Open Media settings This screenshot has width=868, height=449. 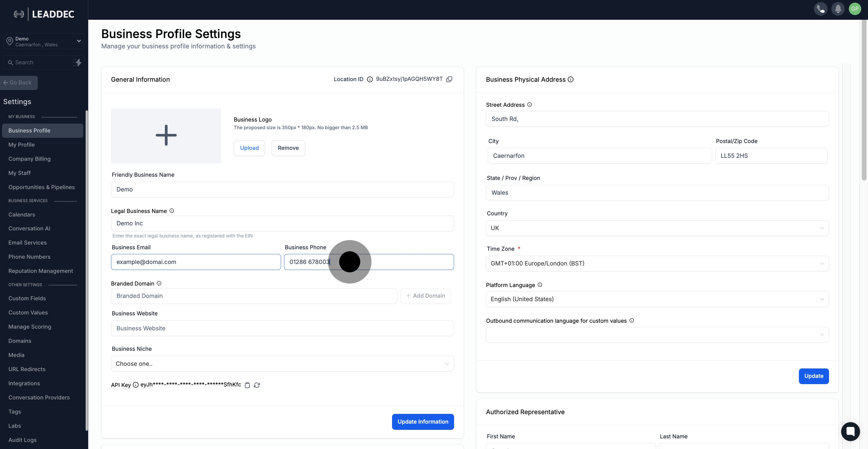click(17, 355)
